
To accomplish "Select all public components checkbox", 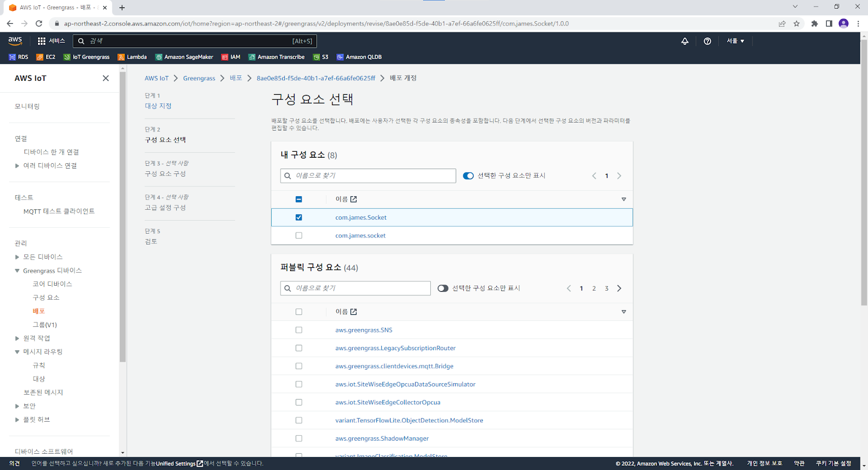I will coord(299,312).
